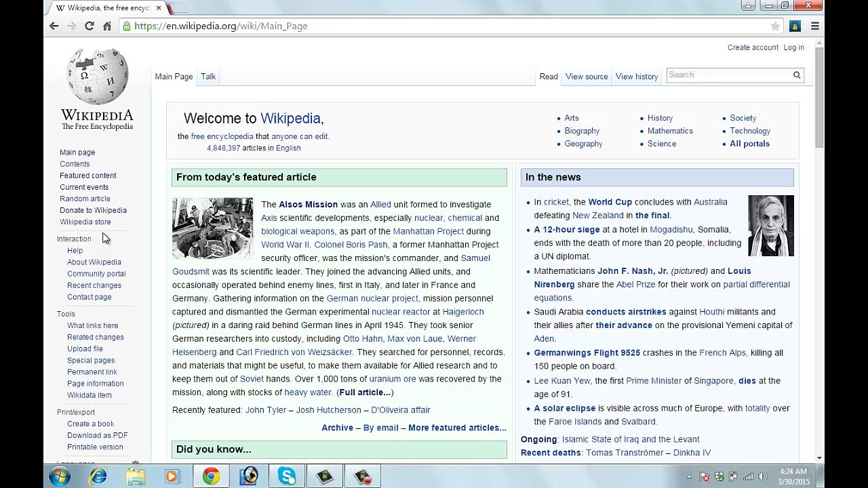The height and width of the screenshot is (488, 868).
Task: Click the featured article reactor thumbnail
Action: tap(212, 228)
